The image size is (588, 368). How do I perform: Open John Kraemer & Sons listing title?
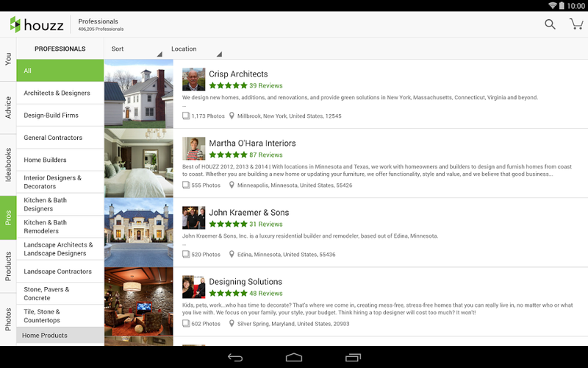[249, 213]
